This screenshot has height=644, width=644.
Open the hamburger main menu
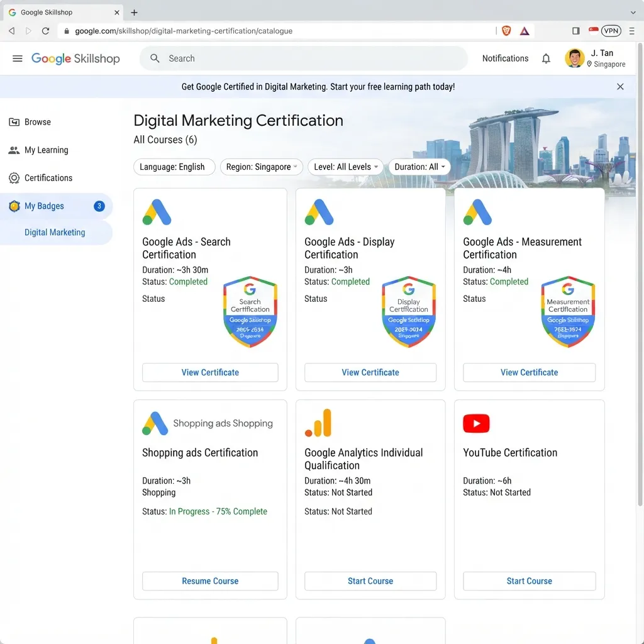coord(17,58)
